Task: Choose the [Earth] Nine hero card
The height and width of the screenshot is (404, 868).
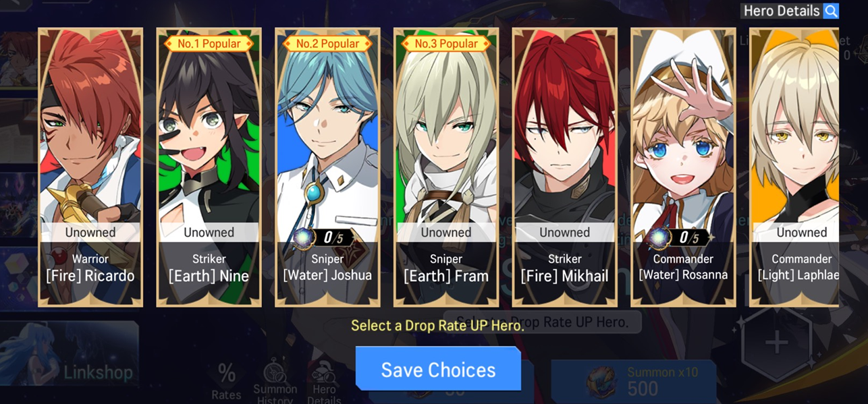Action: pyautogui.click(x=209, y=167)
